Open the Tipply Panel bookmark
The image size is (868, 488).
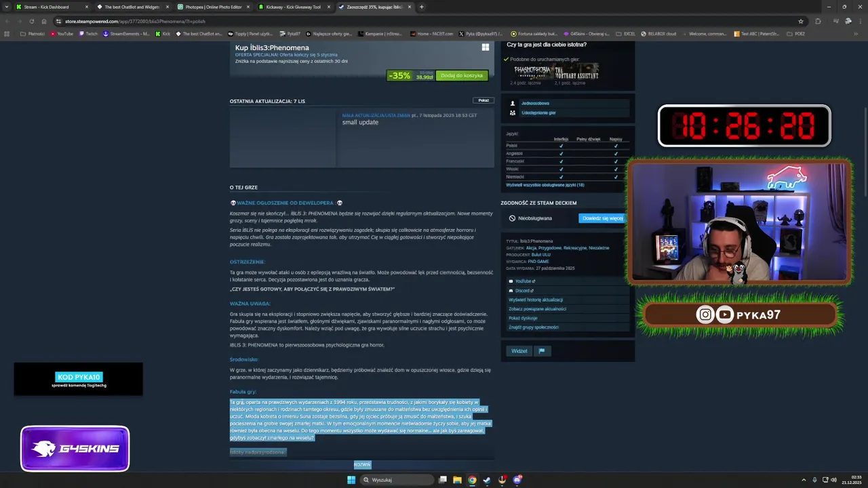250,34
